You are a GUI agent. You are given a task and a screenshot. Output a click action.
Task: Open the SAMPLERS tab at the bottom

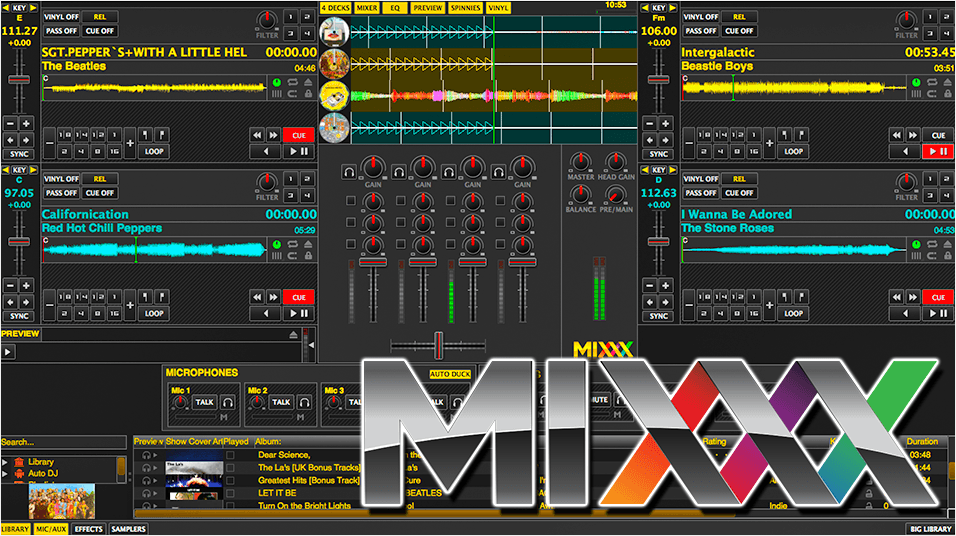(128, 529)
